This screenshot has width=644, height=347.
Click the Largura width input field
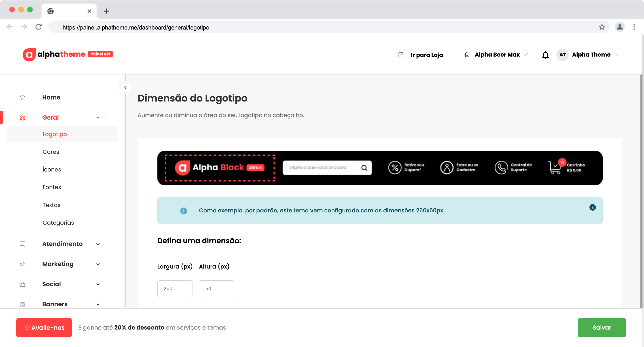[x=175, y=288]
